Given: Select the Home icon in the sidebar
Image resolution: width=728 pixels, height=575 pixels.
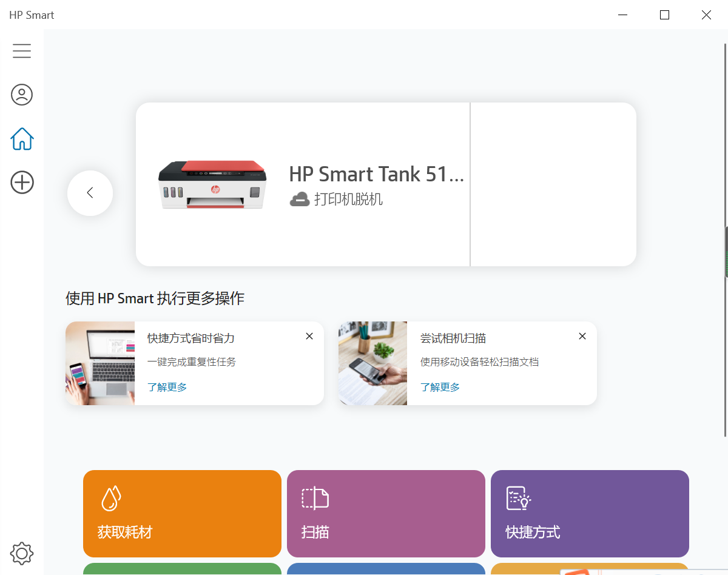Looking at the screenshot, I should 22,139.
